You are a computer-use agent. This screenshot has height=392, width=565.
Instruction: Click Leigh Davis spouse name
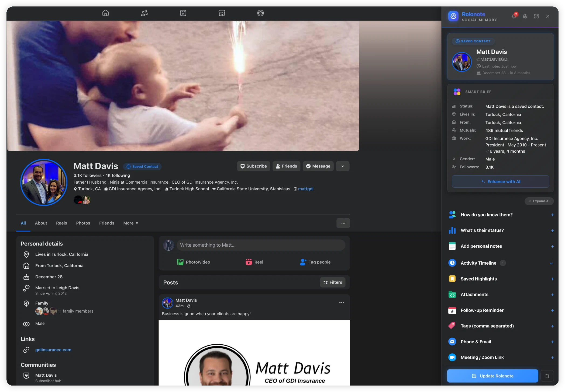coord(68,288)
